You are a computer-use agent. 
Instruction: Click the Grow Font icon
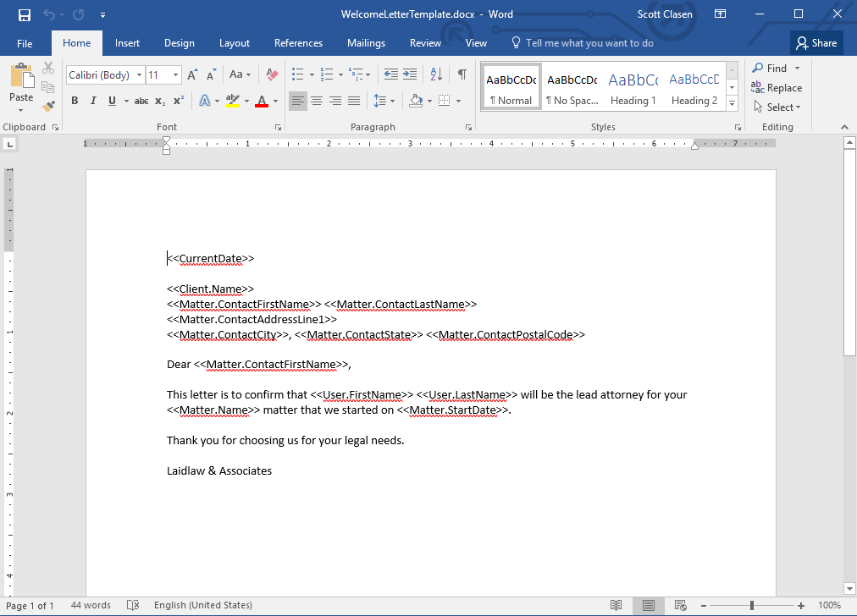192,75
